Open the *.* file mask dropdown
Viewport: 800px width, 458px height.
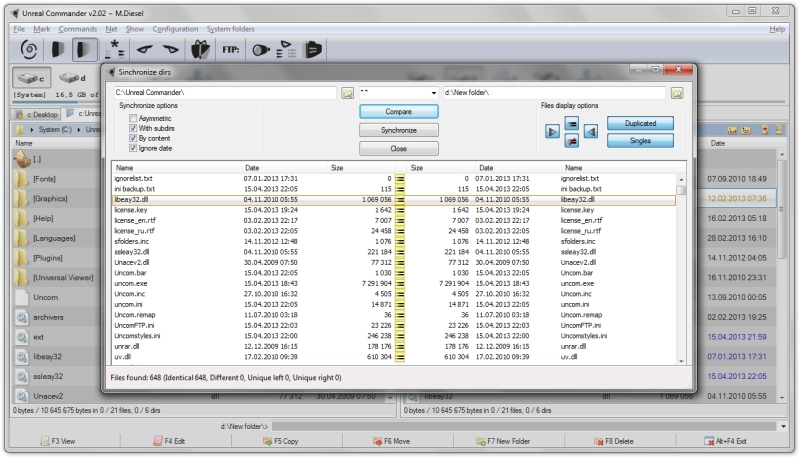click(x=433, y=93)
